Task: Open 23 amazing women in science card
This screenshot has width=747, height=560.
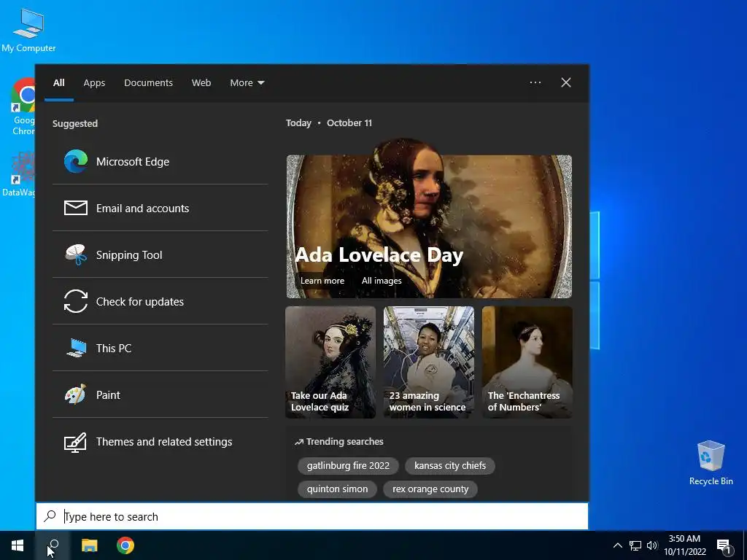Action: [x=429, y=362]
